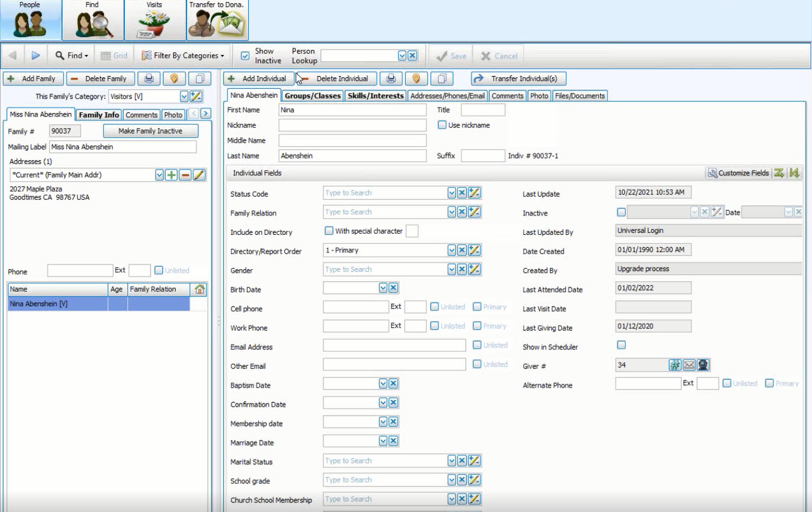The height and width of the screenshot is (512, 812).
Task: Click the Giver # hash icon
Action: 675,365
